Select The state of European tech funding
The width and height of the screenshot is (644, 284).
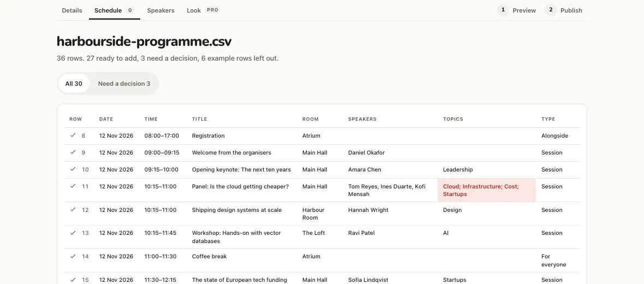[240, 280]
